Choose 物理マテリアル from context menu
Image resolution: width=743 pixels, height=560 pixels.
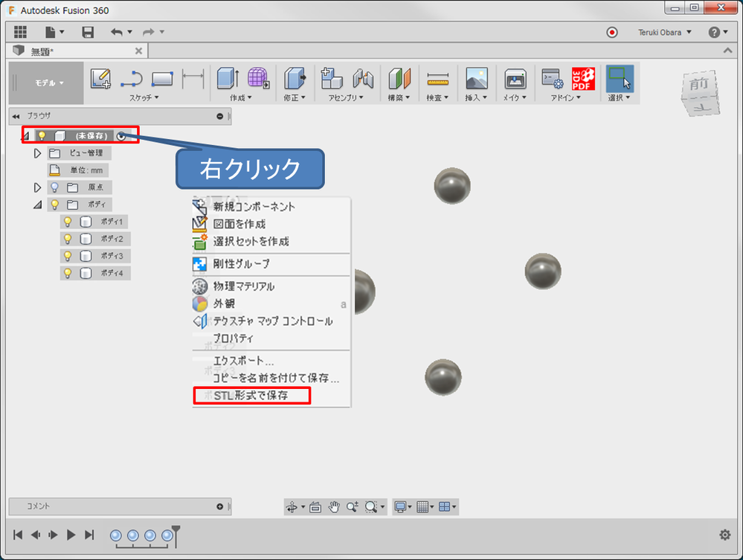271,286
